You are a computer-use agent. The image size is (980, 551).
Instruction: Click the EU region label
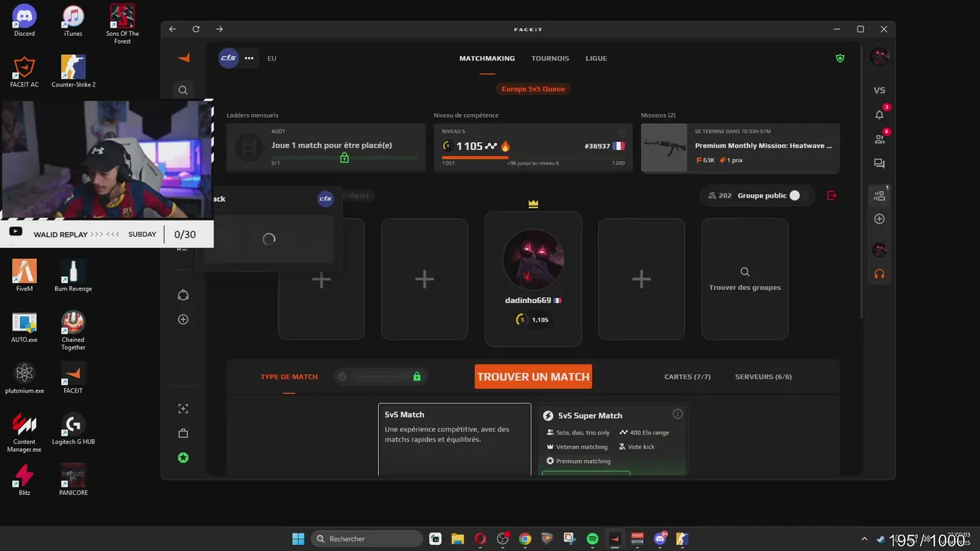272,58
